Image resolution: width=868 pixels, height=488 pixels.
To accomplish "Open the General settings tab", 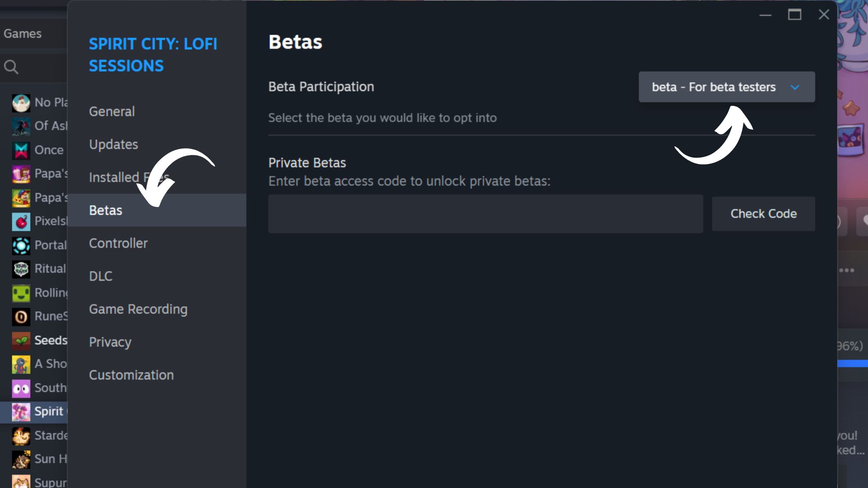I will (112, 111).
